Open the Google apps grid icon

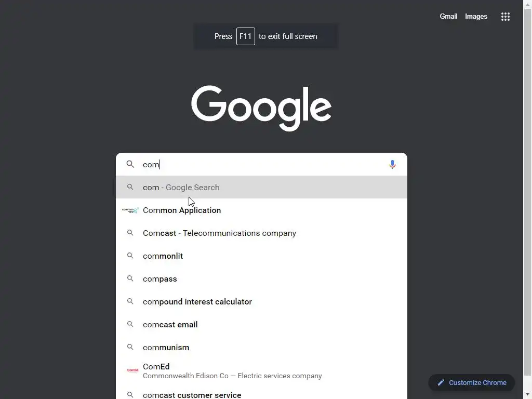(x=505, y=17)
